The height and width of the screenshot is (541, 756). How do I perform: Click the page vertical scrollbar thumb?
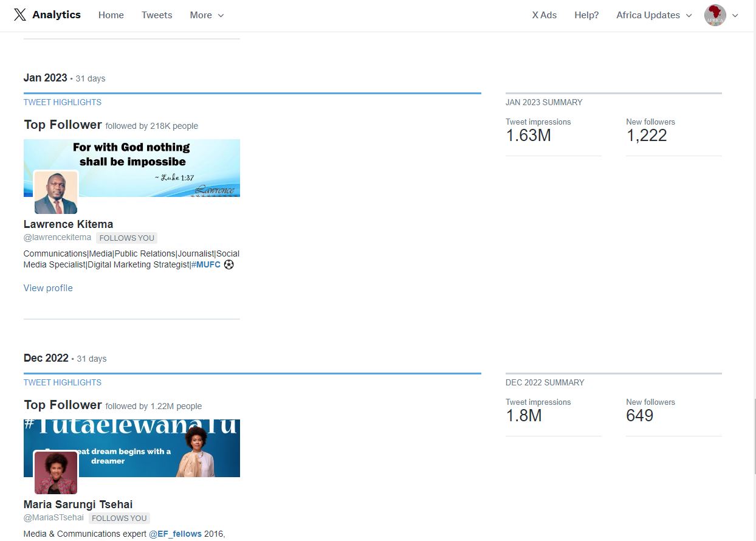(x=754, y=436)
